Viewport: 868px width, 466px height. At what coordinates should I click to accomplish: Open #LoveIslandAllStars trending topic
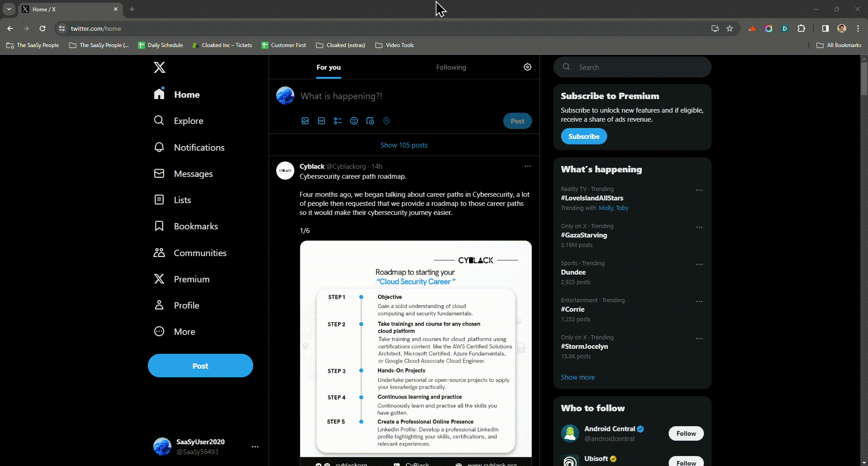pos(592,198)
